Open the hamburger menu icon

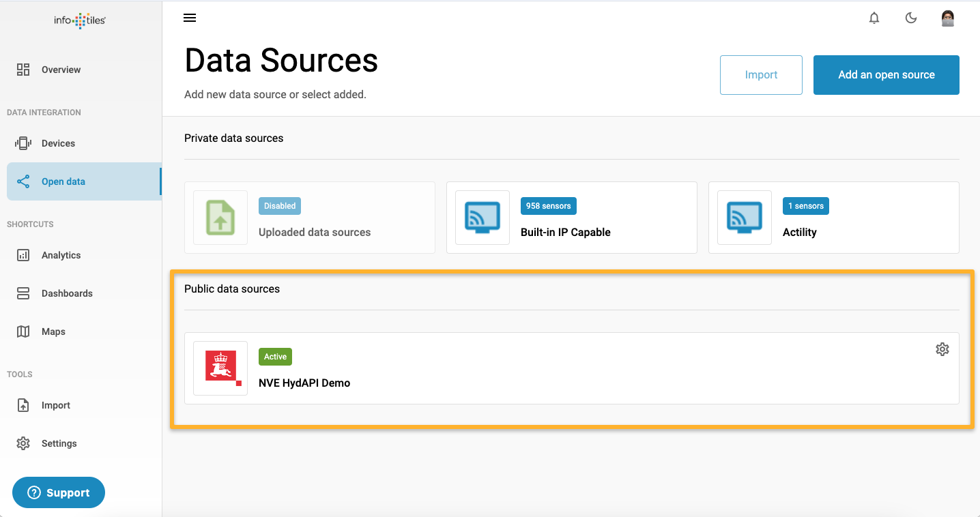point(190,18)
